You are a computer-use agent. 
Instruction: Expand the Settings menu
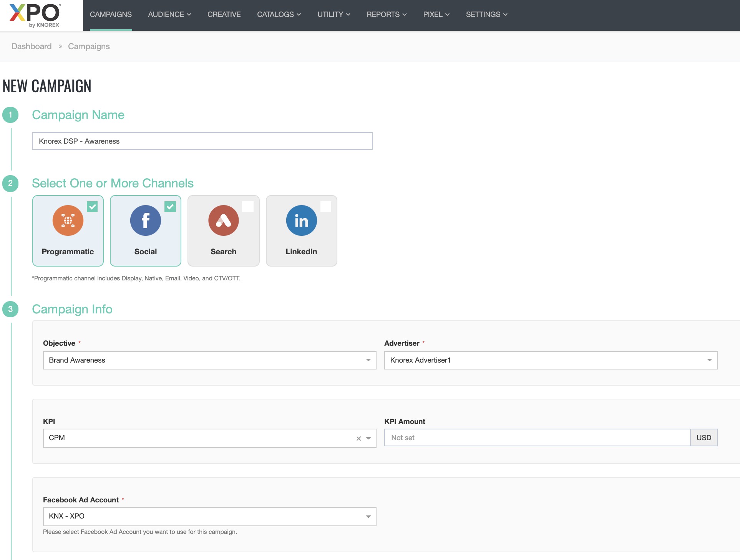[486, 15]
